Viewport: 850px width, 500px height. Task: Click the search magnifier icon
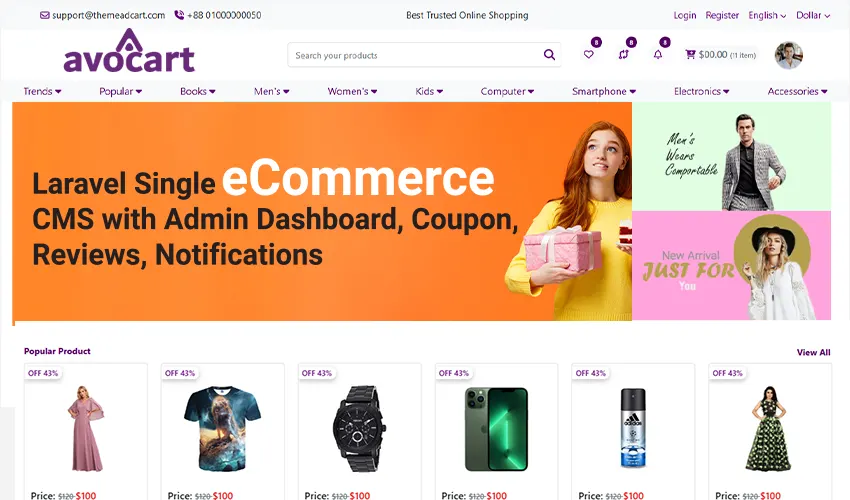tap(549, 55)
